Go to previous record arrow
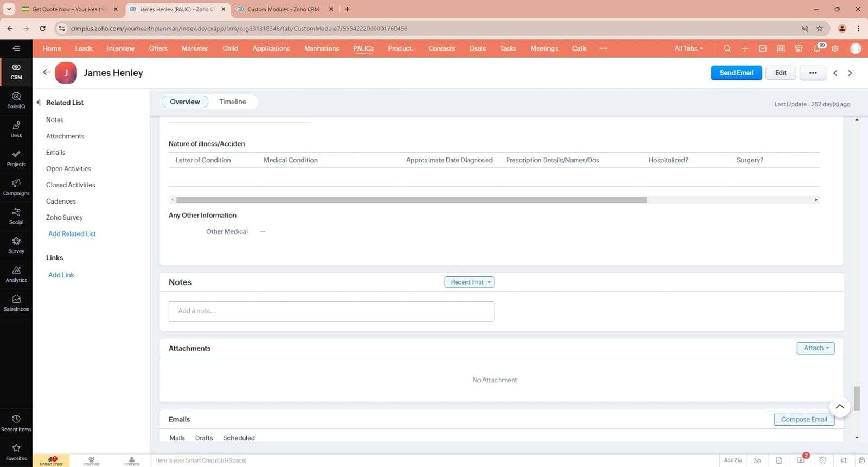868x467 pixels. [835, 73]
